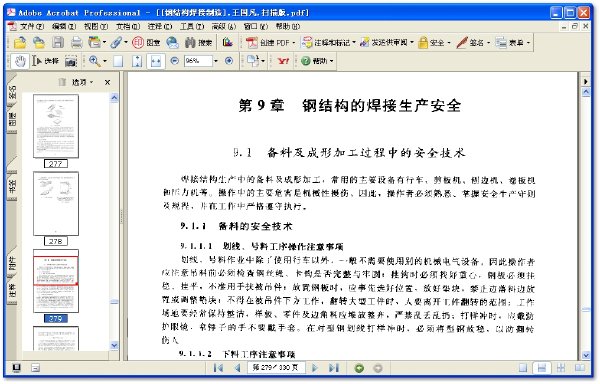Image resolution: width=600 pixels, height=384 pixels.
Task: Close the thumbnails navigation pane
Action: pyautogui.click(x=108, y=82)
